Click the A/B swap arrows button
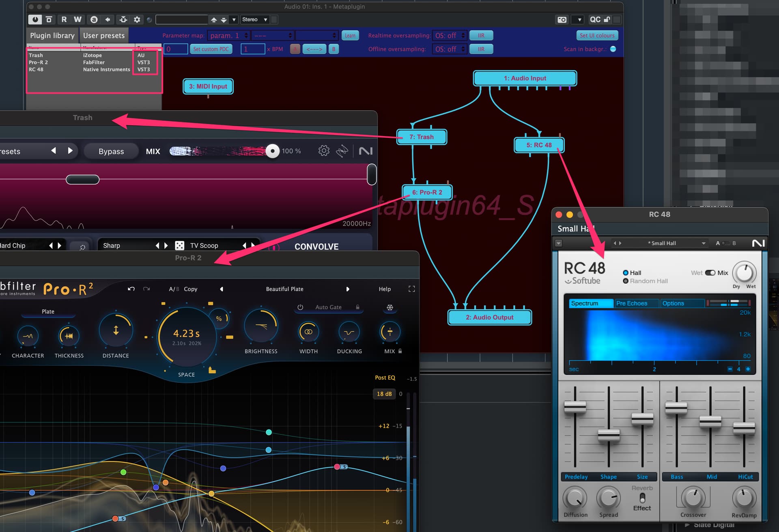779x532 pixels. point(314,49)
